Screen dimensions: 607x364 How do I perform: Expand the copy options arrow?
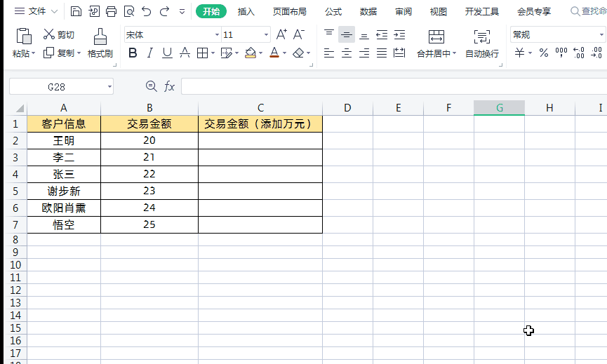pos(79,53)
